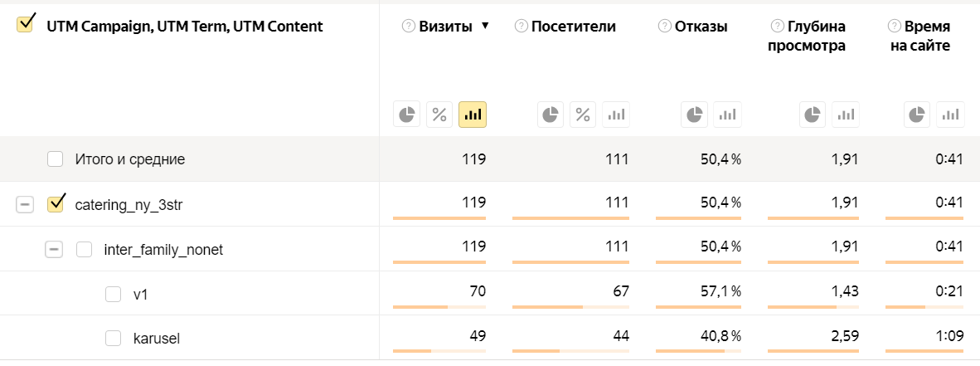
Task: Sort table by Посетители column
Action: point(573,27)
